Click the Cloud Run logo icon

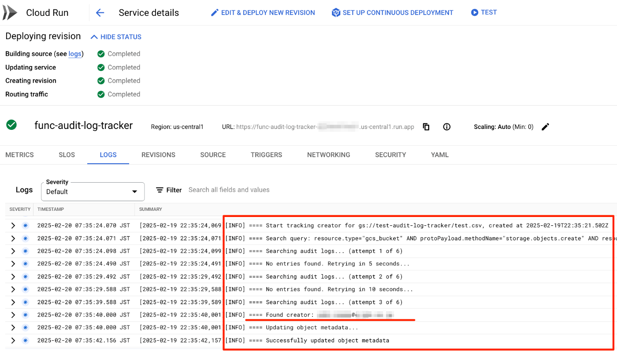9,13
